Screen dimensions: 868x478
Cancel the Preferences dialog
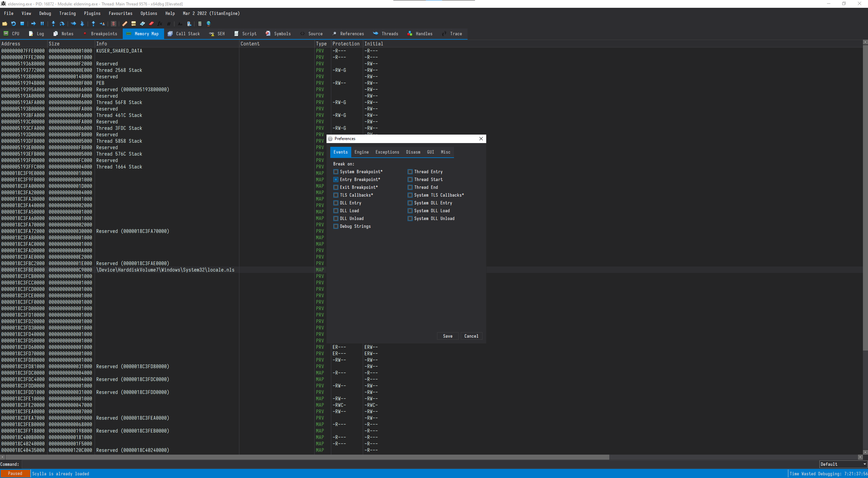(471, 336)
